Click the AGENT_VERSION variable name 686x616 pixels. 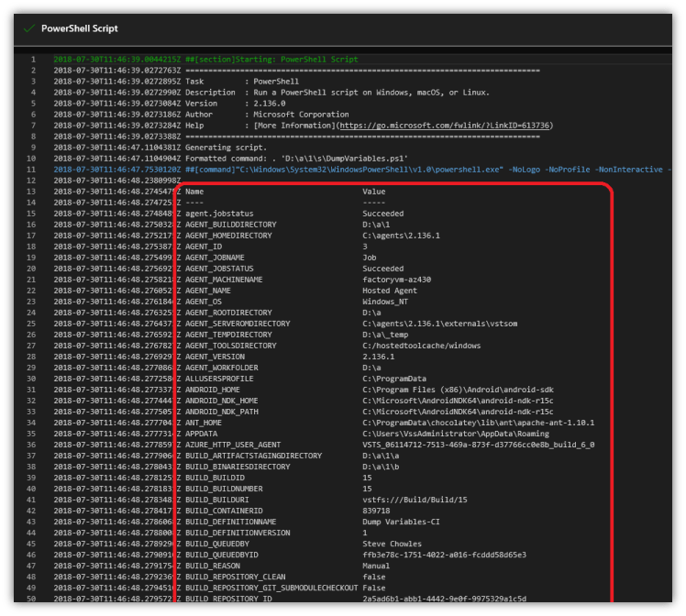click(215, 357)
